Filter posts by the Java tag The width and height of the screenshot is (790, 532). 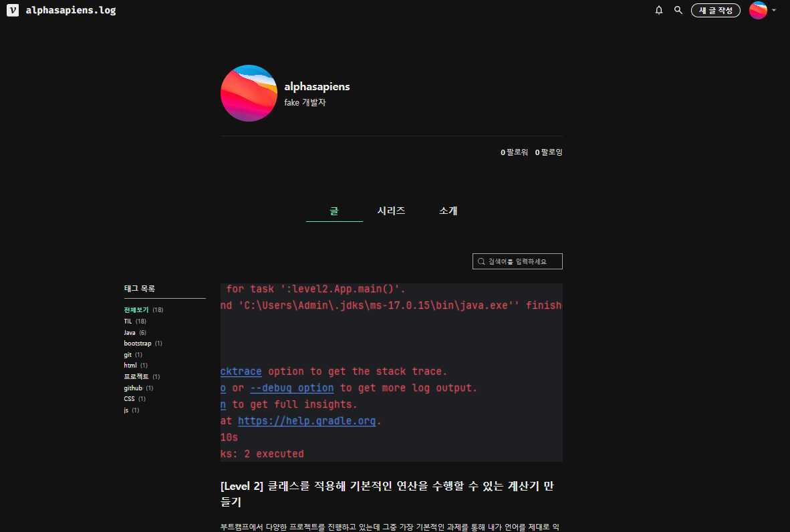130,332
